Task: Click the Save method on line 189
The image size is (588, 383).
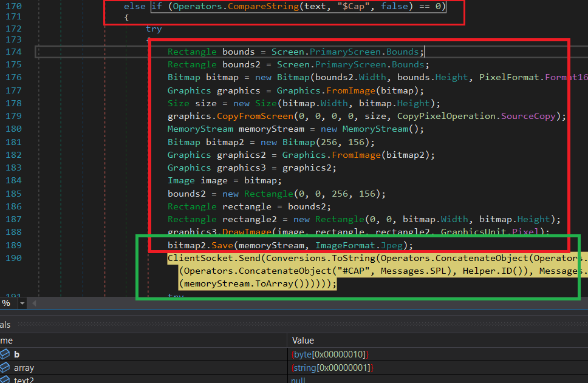Action: 222,245
